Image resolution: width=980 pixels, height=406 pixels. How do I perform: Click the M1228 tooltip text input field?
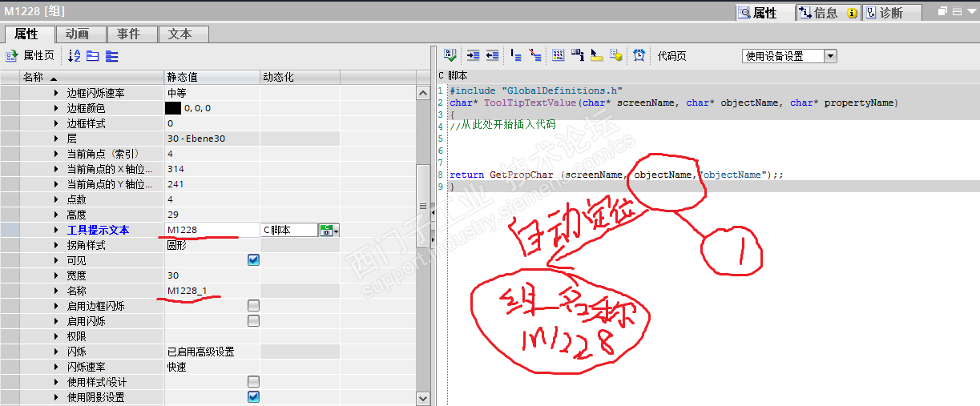pyautogui.click(x=212, y=230)
